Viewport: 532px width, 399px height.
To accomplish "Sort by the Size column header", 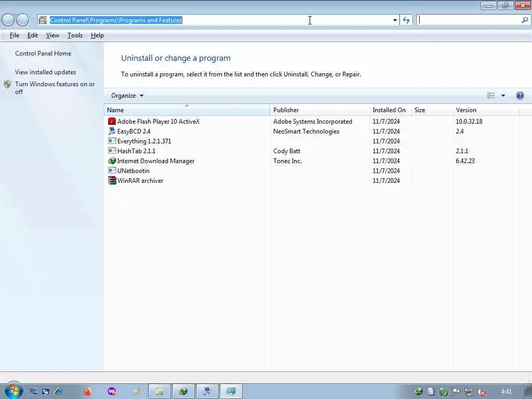I will pos(432,110).
